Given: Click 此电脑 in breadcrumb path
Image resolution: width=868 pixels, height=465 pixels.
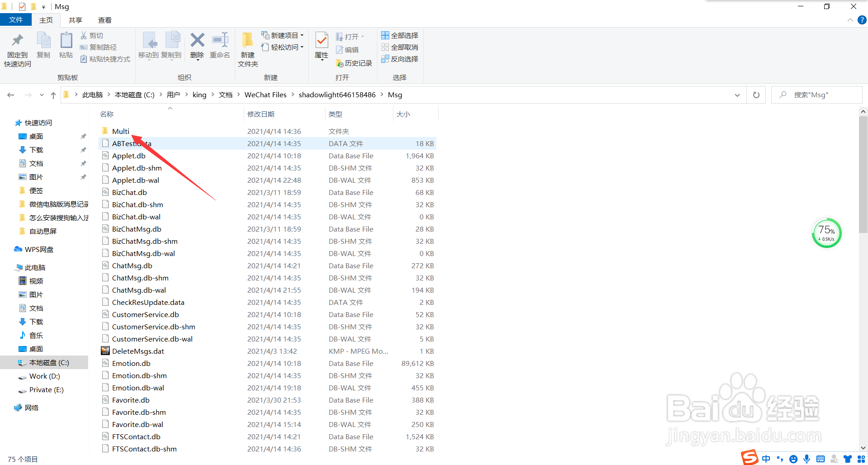Looking at the screenshot, I should pos(93,95).
